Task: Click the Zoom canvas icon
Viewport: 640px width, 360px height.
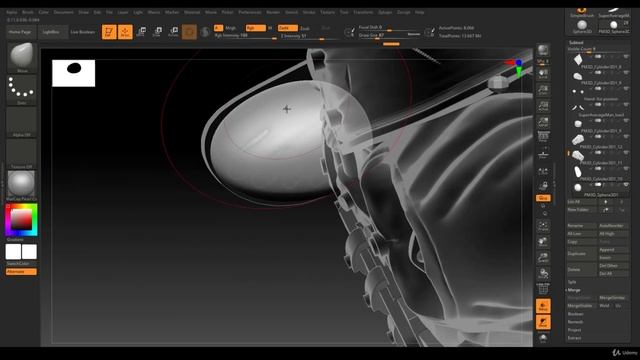Action: click(543, 90)
